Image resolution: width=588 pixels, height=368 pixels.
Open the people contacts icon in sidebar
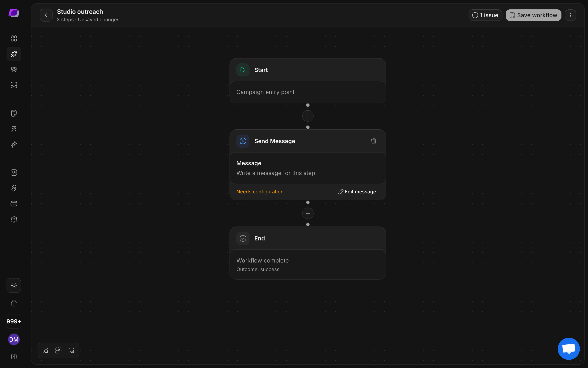tap(14, 70)
